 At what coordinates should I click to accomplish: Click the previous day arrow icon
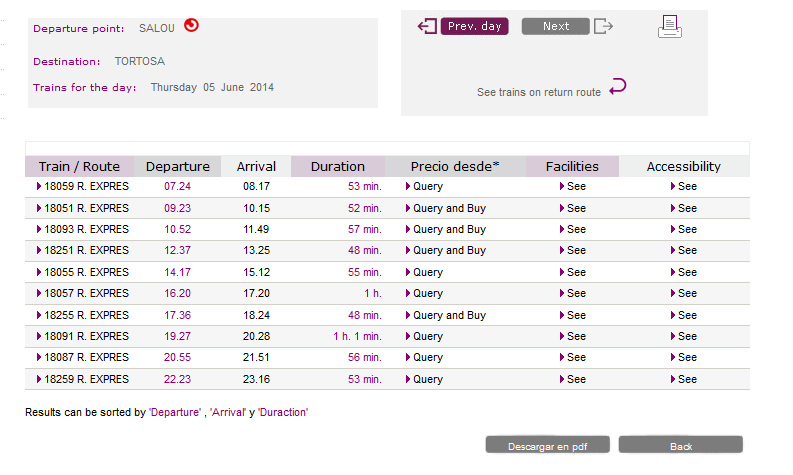click(427, 26)
